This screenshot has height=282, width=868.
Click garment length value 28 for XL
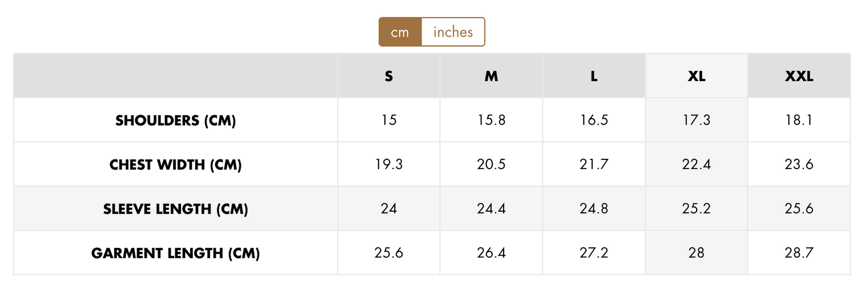tap(696, 252)
